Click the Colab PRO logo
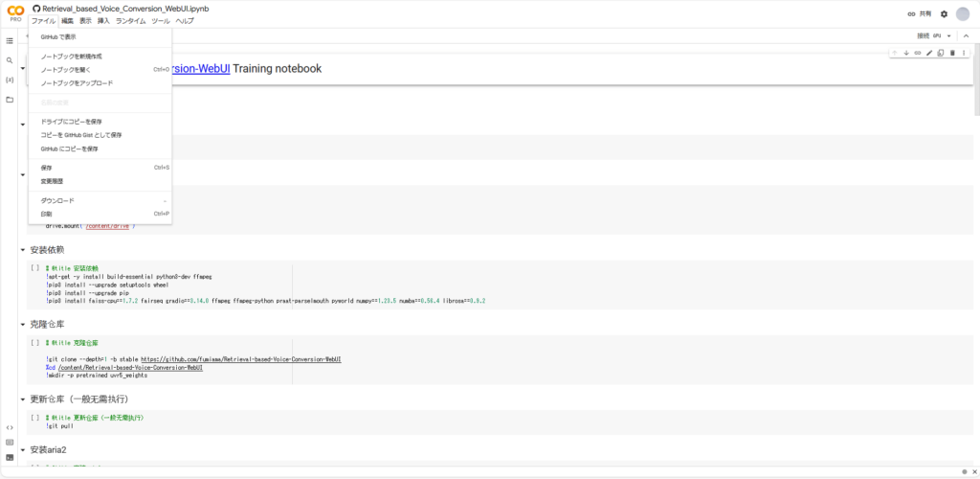The width and height of the screenshot is (980, 479). coord(15,13)
